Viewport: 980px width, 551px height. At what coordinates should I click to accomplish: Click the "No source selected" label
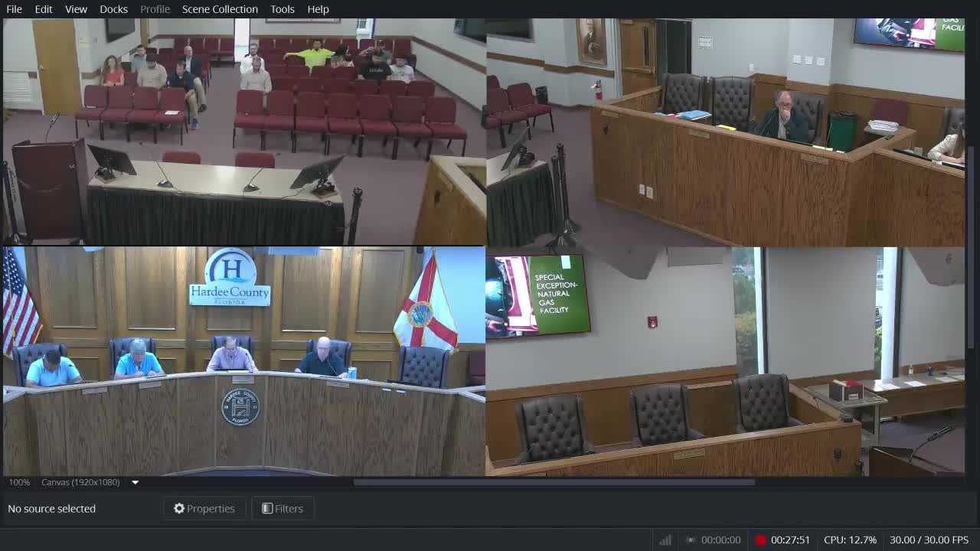pyautogui.click(x=51, y=508)
